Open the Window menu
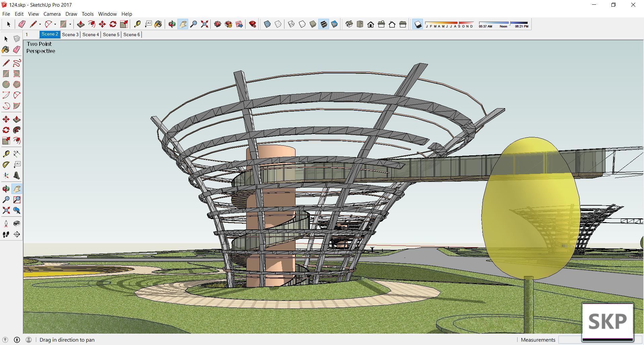644x345 pixels. click(x=107, y=14)
